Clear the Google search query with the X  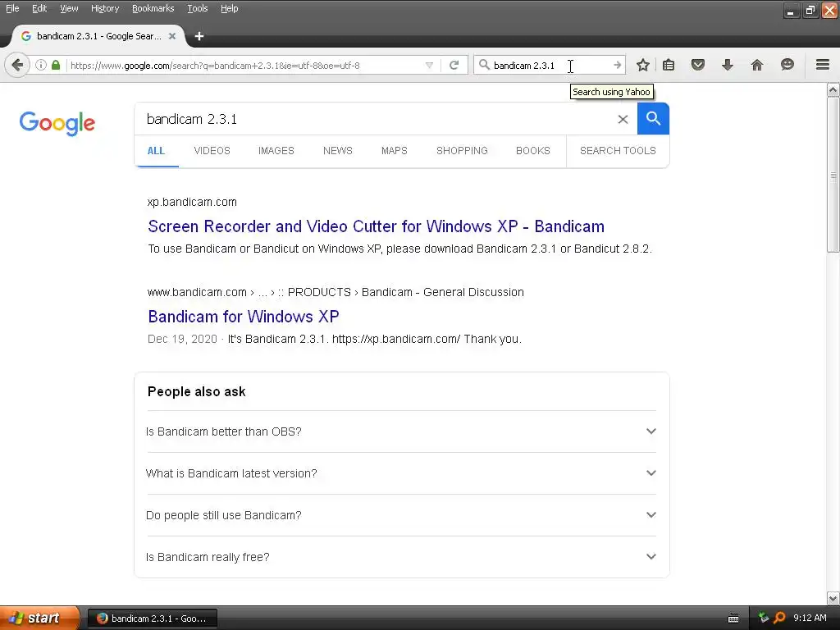(623, 119)
